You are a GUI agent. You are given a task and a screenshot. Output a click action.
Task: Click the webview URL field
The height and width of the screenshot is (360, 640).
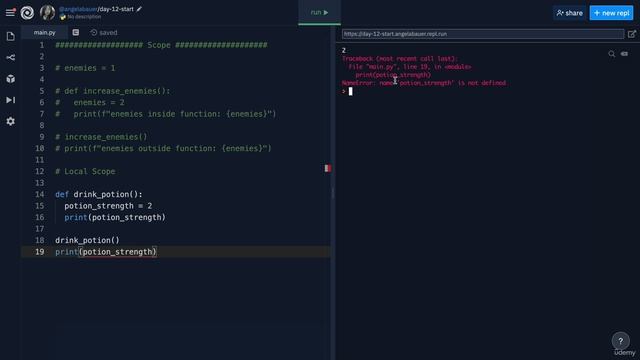[483, 34]
